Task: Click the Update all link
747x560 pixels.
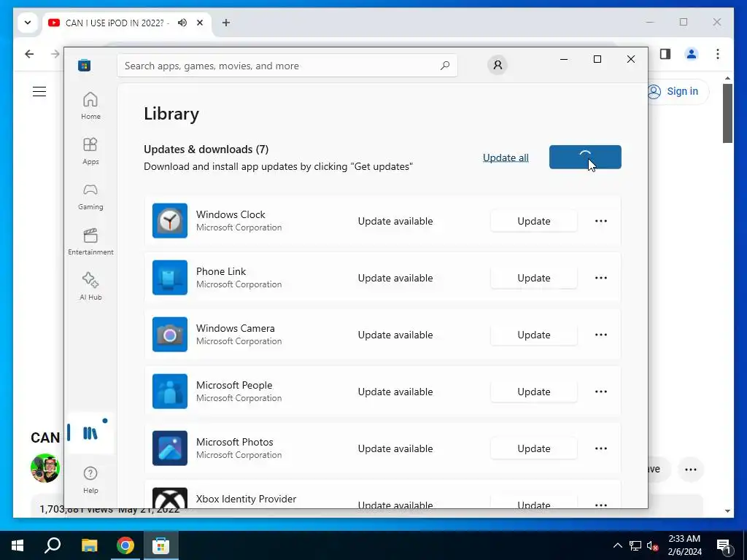Action: pyautogui.click(x=506, y=157)
